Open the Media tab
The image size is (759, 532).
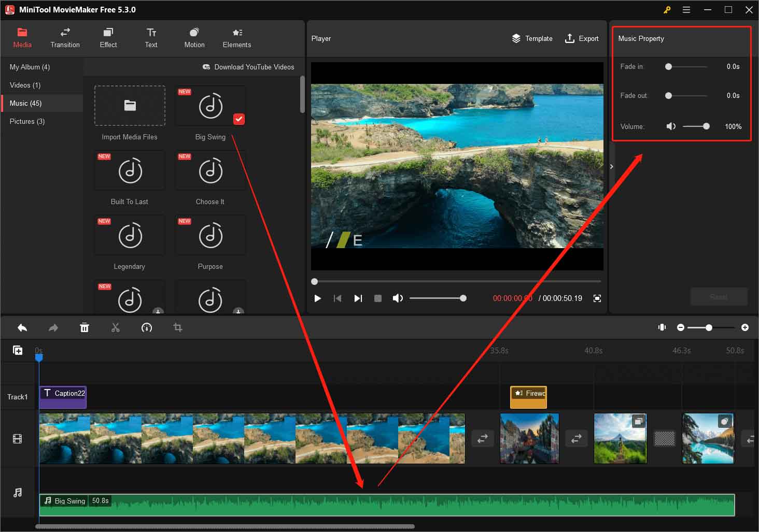22,38
